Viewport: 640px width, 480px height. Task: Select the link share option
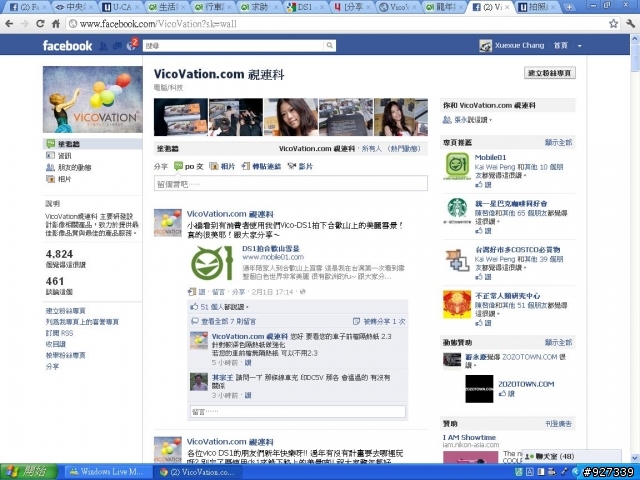pyautogui.click(x=261, y=166)
